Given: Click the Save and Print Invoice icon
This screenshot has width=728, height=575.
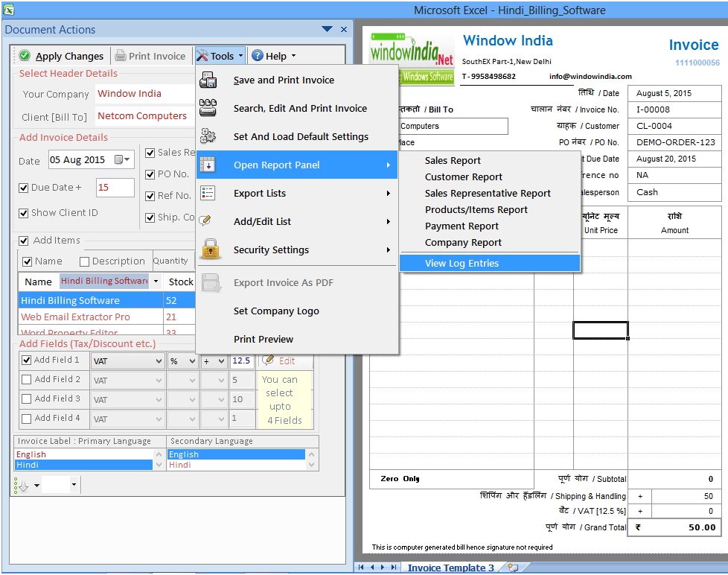Looking at the screenshot, I should click(x=208, y=80).
